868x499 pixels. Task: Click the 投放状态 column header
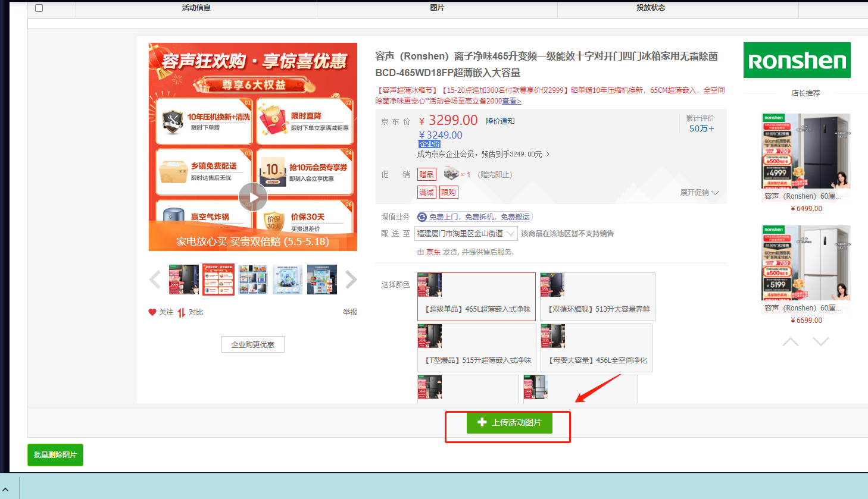click(650, 8)
